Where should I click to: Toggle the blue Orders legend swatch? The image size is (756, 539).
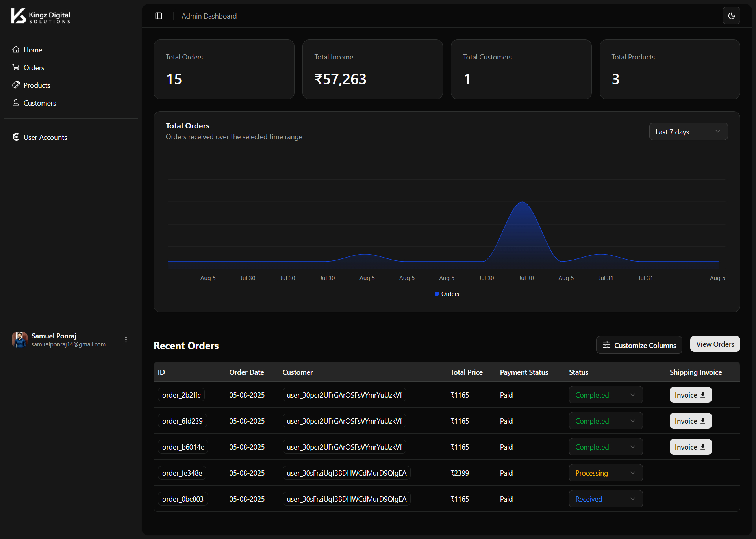click(x=437, y=294)
